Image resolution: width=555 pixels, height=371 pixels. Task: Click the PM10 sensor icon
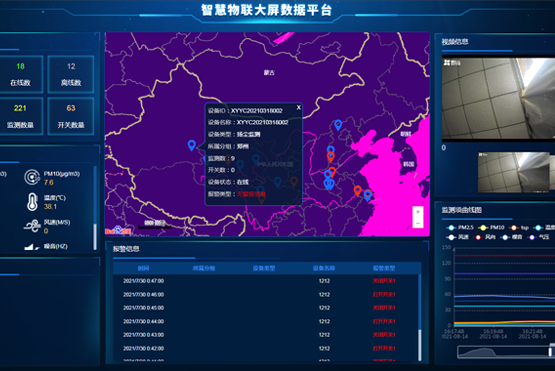click(x=32, y=177)
